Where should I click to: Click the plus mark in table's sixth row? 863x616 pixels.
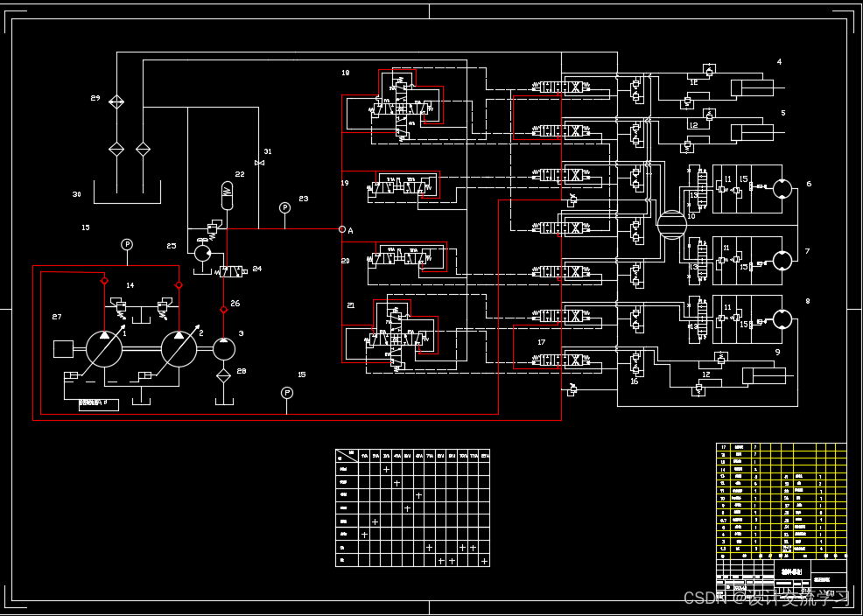(364, 535)
